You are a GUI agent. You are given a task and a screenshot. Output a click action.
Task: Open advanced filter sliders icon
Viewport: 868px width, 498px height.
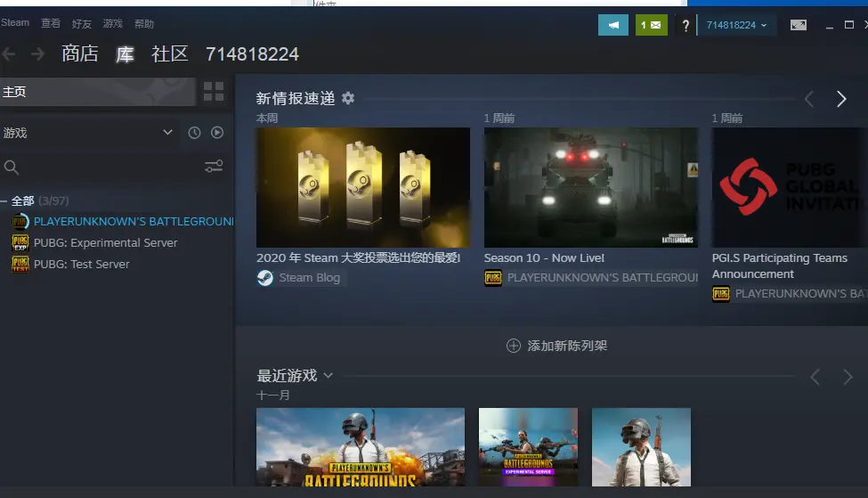214,166
